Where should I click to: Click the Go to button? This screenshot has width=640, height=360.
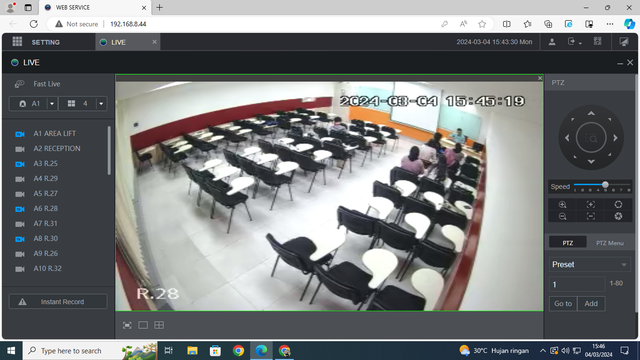point(563,304)
